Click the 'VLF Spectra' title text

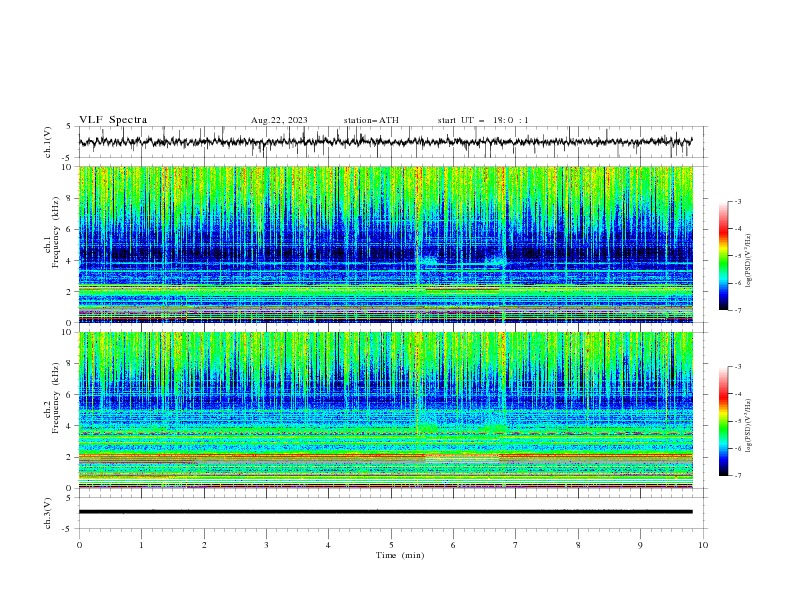click(x=113, y=120)
